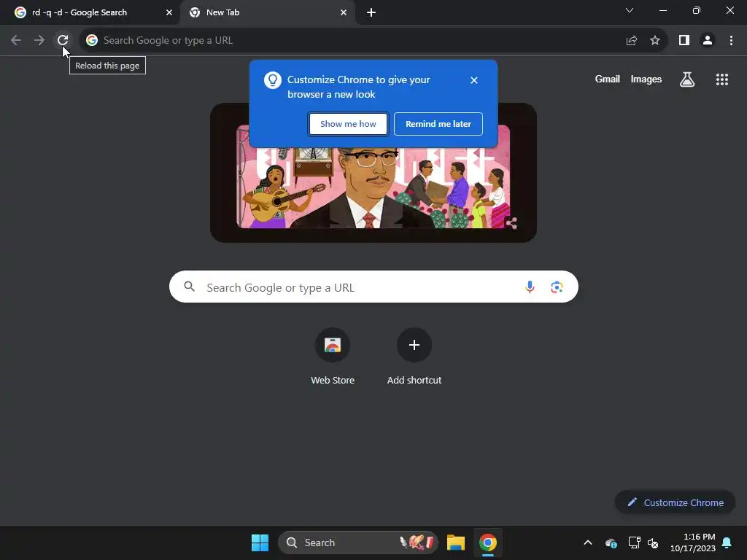747x560 pixels.
Task: Open the profile avatar menu
Action: pyautogui.click(x=708, y=41)
